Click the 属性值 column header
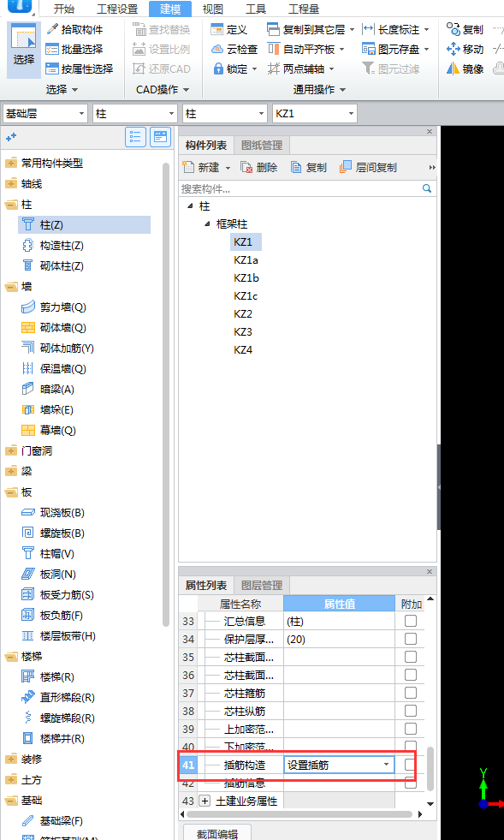Image resolution: width=504 pixels, height=840 pixels. [x=339, y=604]
